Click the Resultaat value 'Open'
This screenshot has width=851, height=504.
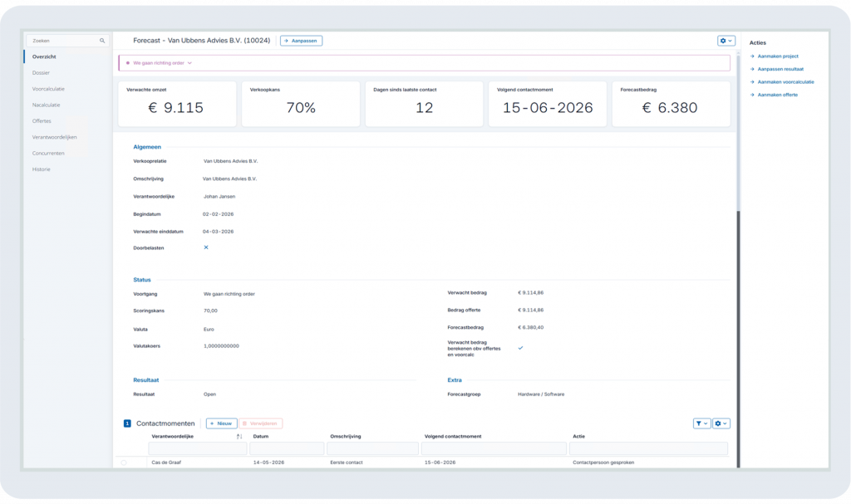(209, 394)
